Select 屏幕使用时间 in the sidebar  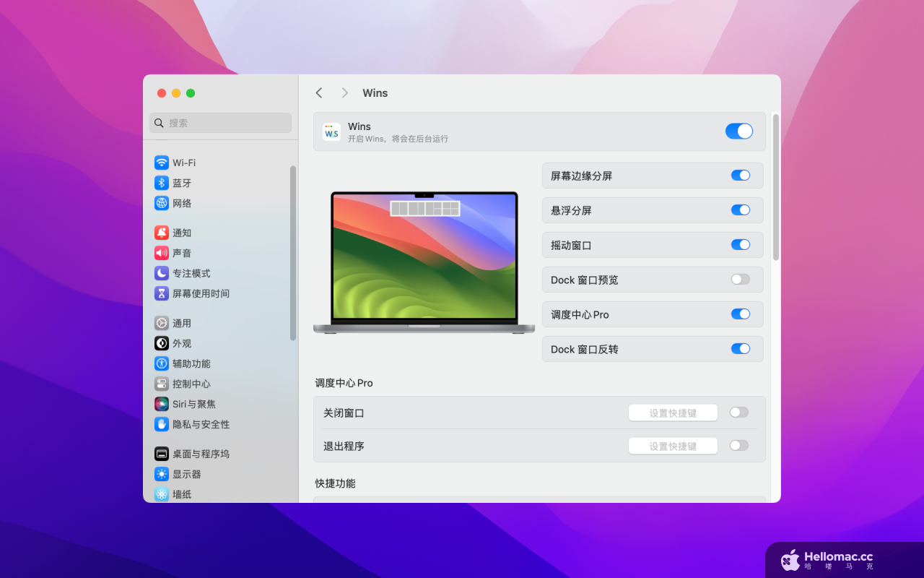click(x=220, y=293)
